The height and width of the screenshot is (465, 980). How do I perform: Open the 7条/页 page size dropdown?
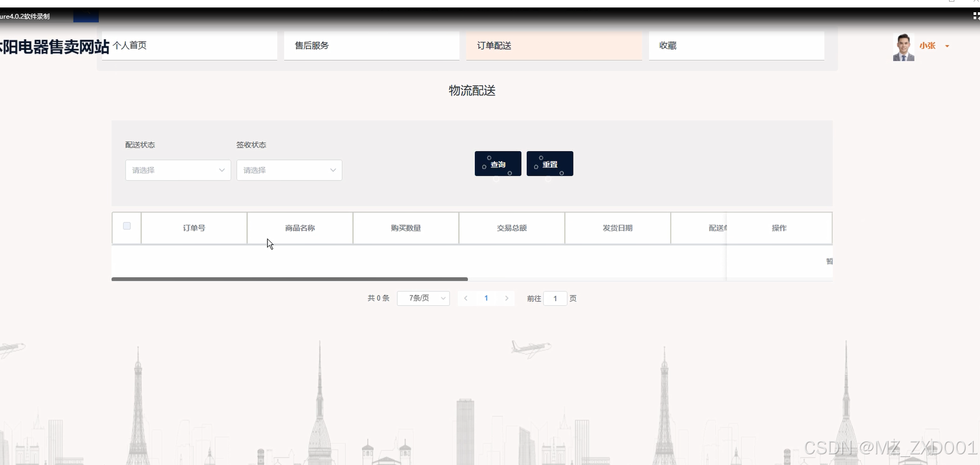pos(423,298)
